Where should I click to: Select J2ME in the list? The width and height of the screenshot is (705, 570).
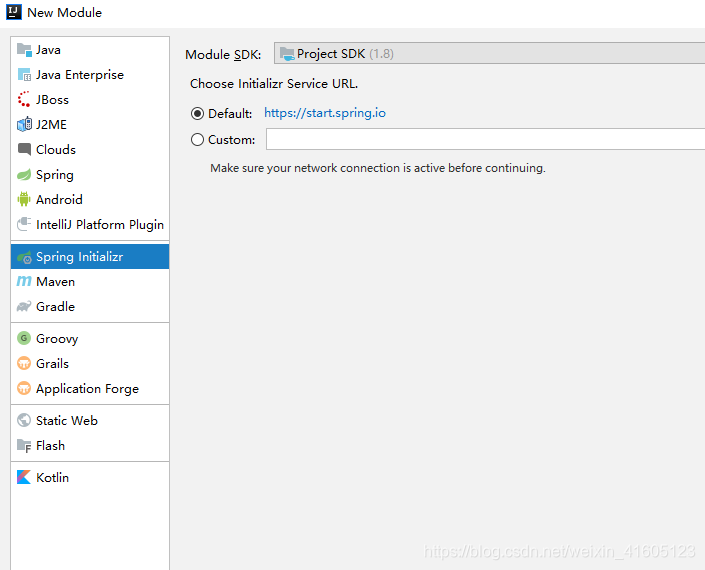pos(90,125)
